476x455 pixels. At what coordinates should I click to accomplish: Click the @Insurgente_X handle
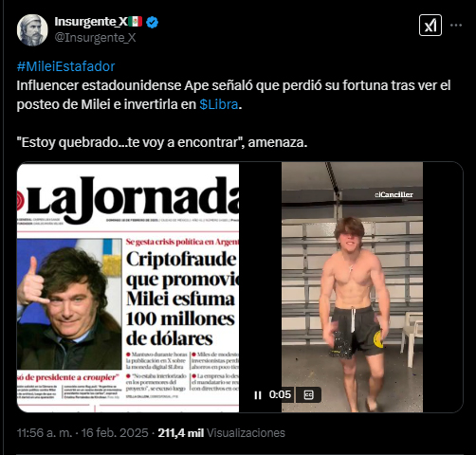pos(95,38)
